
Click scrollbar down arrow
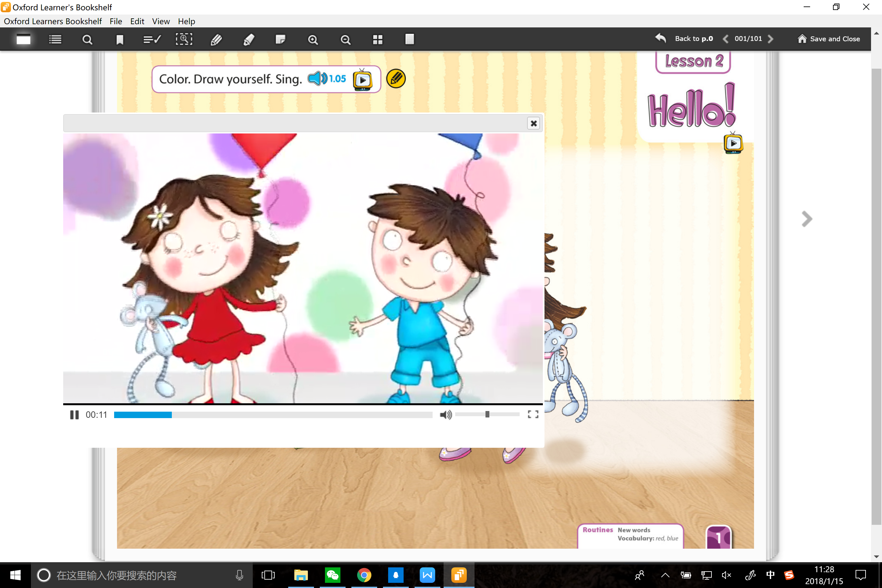(877, 557)
